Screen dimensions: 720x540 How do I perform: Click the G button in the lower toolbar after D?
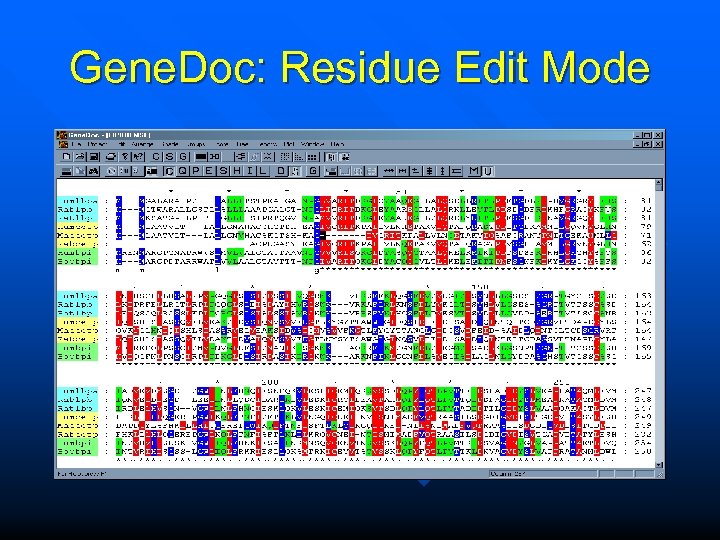[x=313, y=171]
